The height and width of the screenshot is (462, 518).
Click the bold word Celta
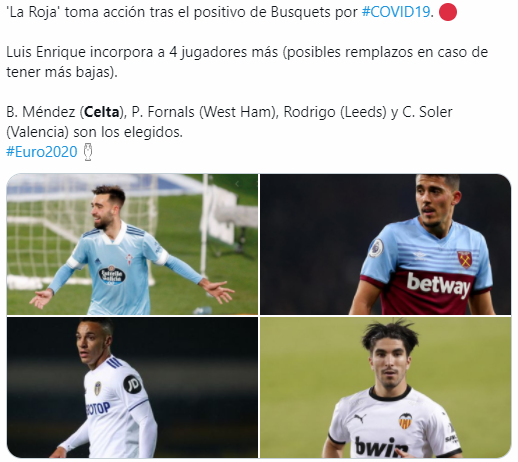[102, 112]
